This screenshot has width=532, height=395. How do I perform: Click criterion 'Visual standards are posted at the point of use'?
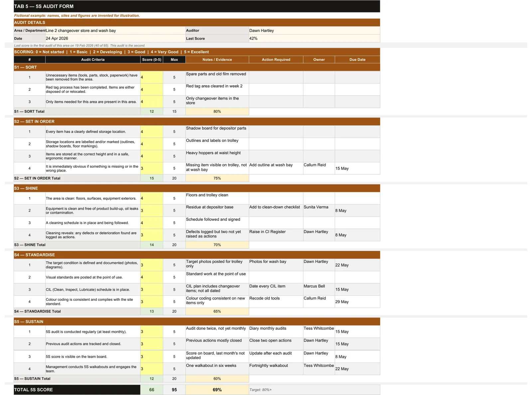click(93, 277)
